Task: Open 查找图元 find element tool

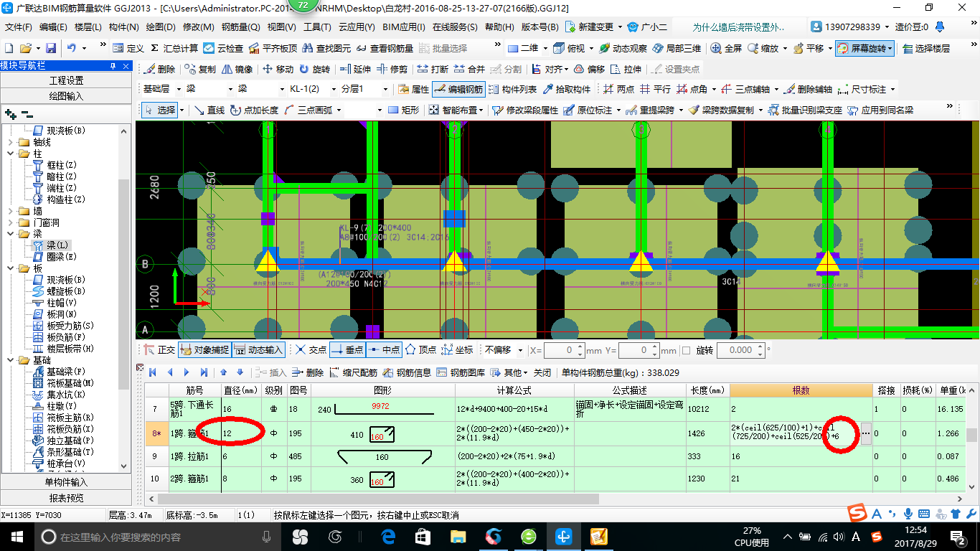Action: pos(326,48)
